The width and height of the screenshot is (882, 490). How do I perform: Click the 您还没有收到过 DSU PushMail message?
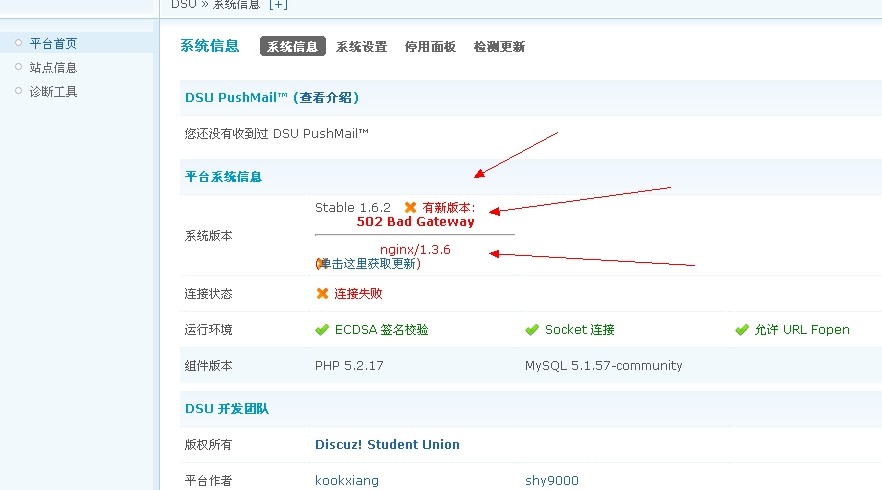pos(276,133)
